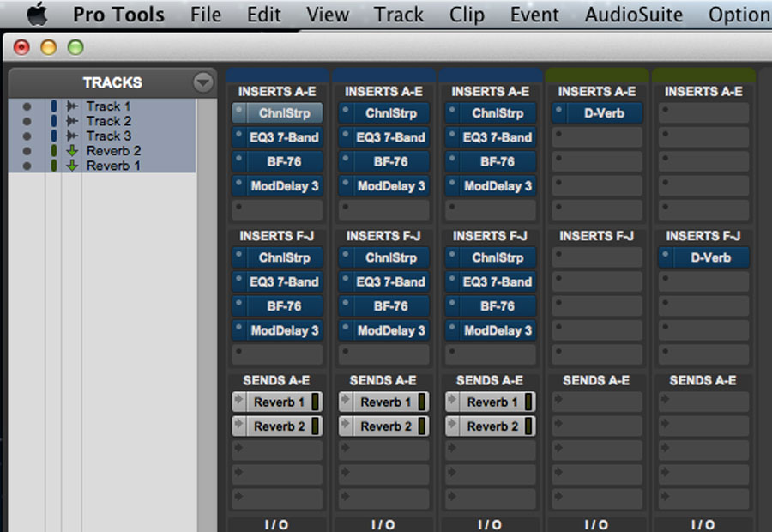772x532 pixels.
Task: Open BF-76 in first channel Inserts F-J
Action: click(x=285, y=305)
